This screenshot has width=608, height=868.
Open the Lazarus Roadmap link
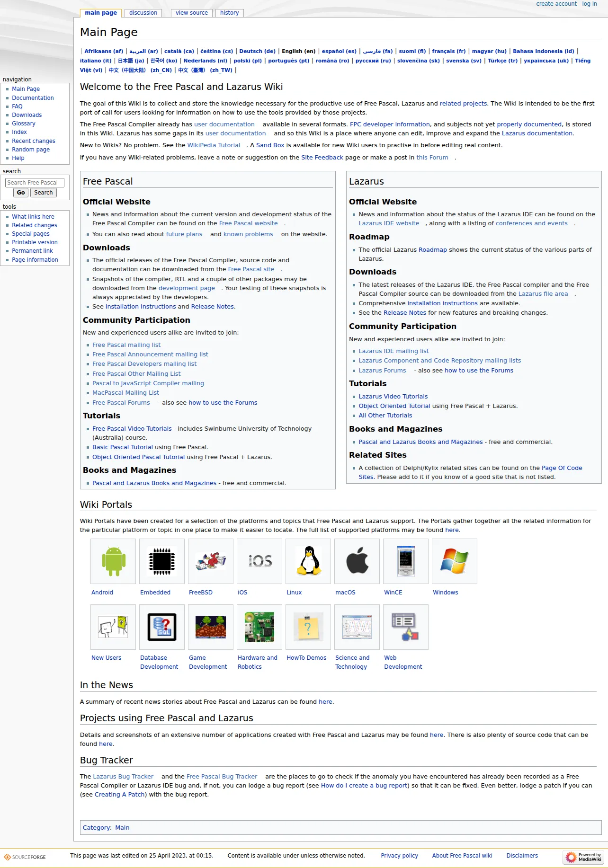click(433, 250)
